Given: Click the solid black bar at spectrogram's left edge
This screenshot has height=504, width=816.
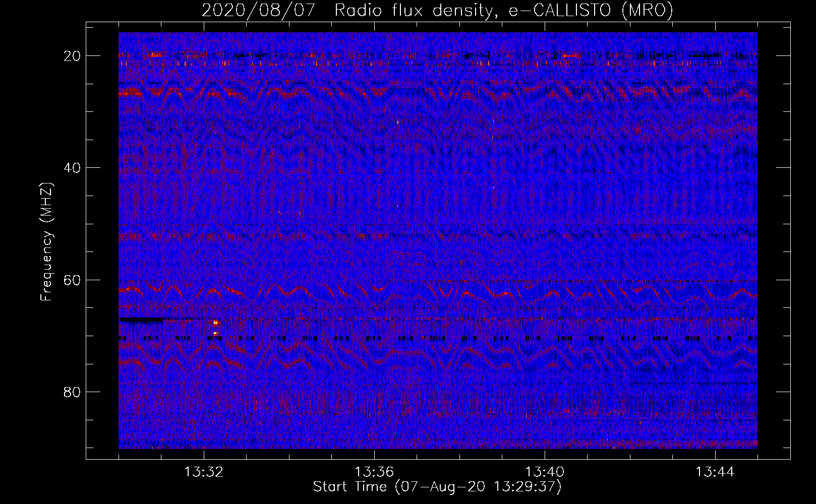Looking at the screenshot, I should (141, 320).
